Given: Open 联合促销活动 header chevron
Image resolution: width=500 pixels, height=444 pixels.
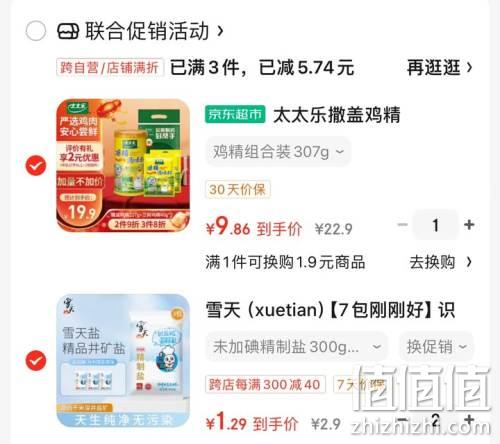Looking at the screenshot, I should pos(220,31).
